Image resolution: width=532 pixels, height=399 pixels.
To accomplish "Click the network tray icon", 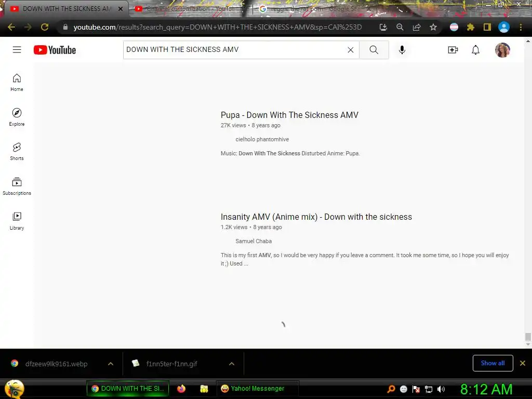I will [429, 389].
